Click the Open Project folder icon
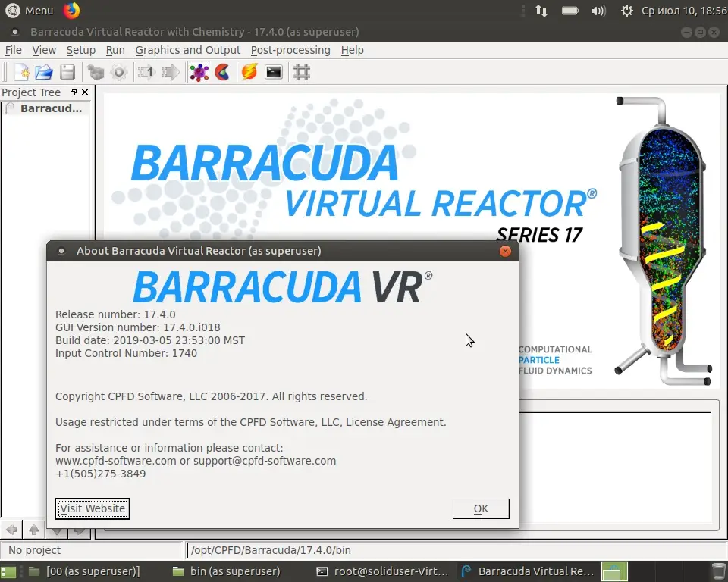The image size is (728, 582). pos(44,72)
